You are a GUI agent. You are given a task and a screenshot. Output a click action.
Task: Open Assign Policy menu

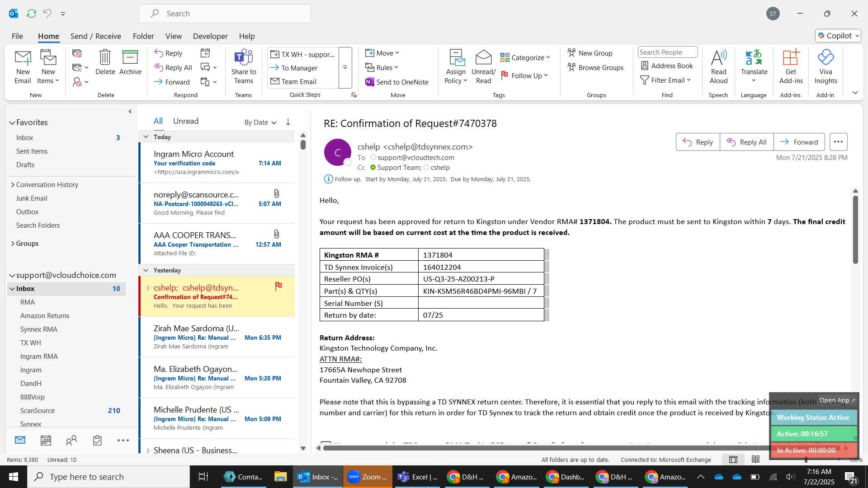pos(456,67)
